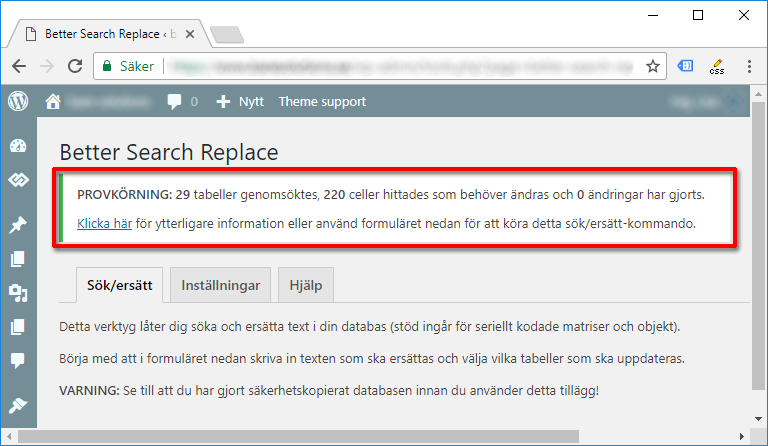Image resolution: width=768 pixels, height=446 pixels.
Task: Click the CSS pencil extension icon
Action: [x=716, y=66]
